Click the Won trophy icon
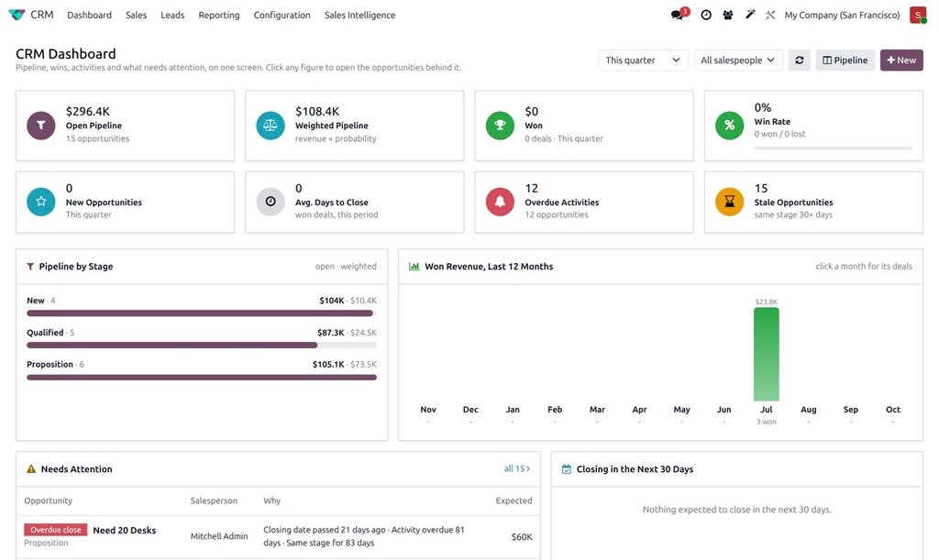The width and height of the screenshot is (939, 560). point(500,126)
